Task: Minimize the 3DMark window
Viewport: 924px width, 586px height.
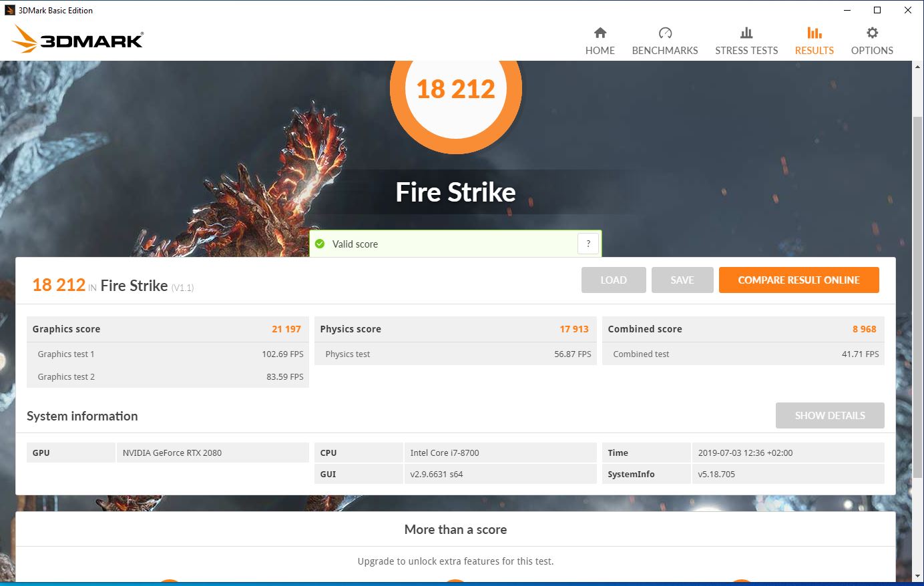Action: 847,10
